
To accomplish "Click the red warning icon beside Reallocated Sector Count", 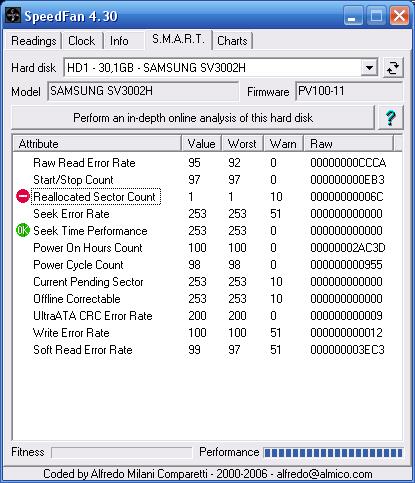I will pyautogui.click(x=23, y=196).
